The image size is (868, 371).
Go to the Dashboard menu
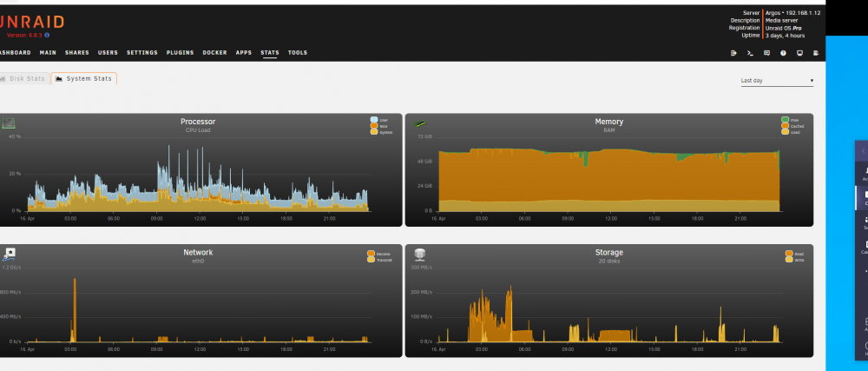[15, 53]
